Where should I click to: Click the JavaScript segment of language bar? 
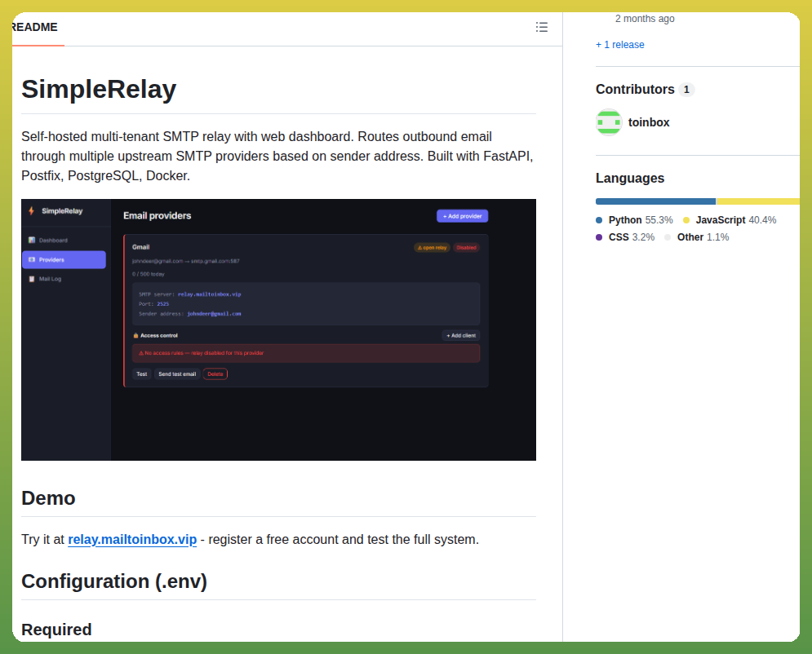click(758, 201)
